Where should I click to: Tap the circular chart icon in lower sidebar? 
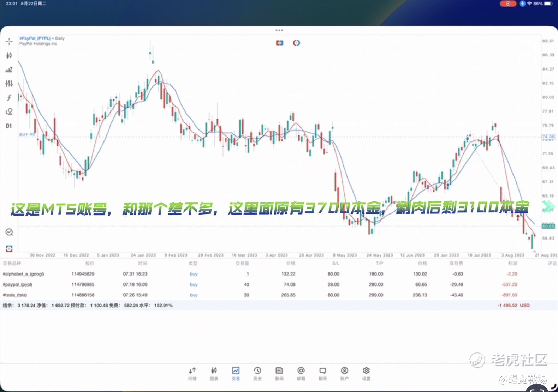(9, 232)
